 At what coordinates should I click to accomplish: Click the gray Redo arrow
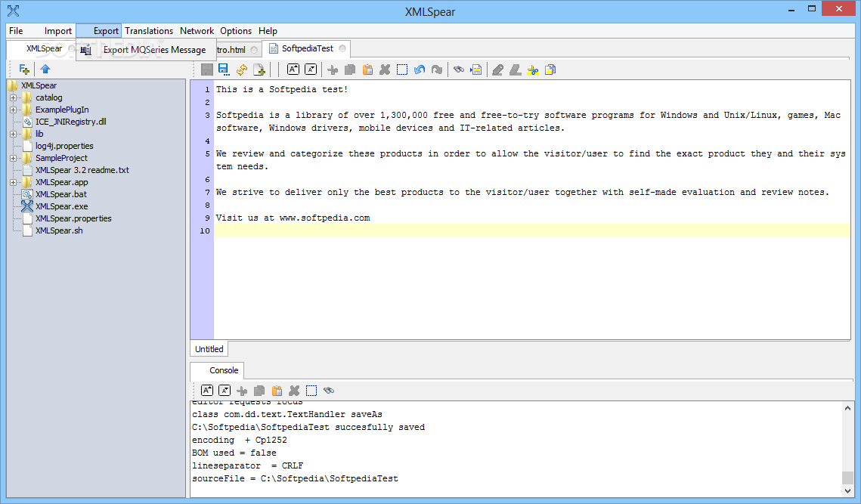[x=437, y=70]
